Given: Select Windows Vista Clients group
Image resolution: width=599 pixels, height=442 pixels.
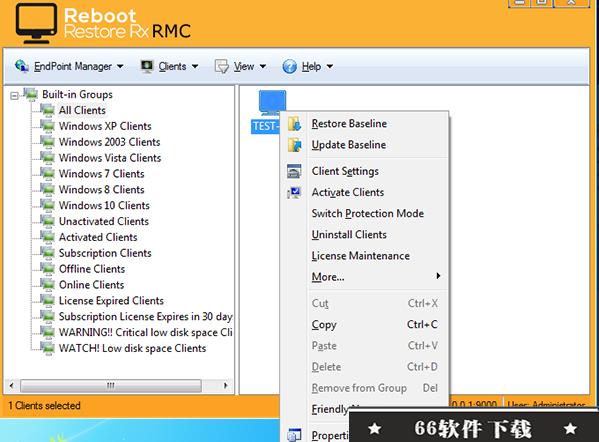Looking at the screenshot, I should (x=110, y=158).
